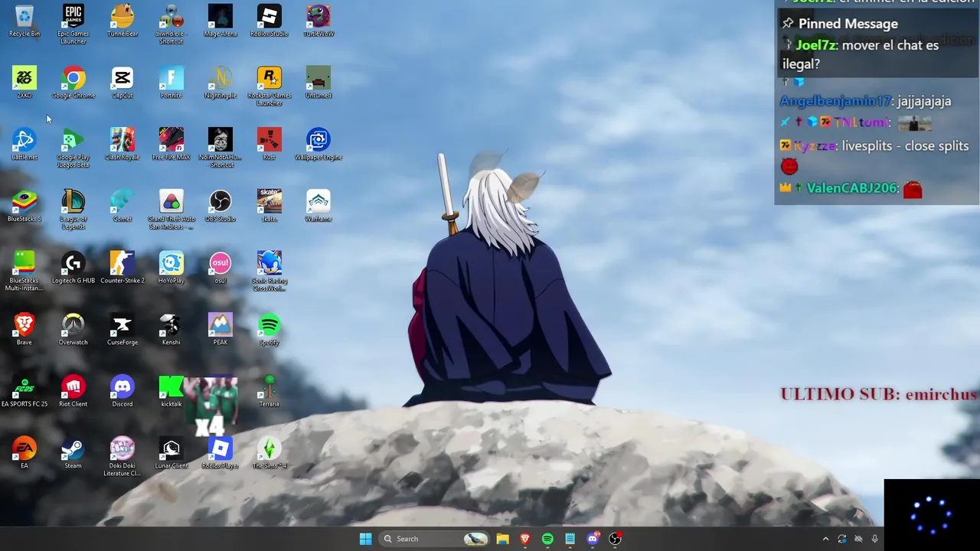This screenshot has height=551, width=980.
Task: Launch Rockstar Games Launcher shortcut
Action: click(269, 86)
